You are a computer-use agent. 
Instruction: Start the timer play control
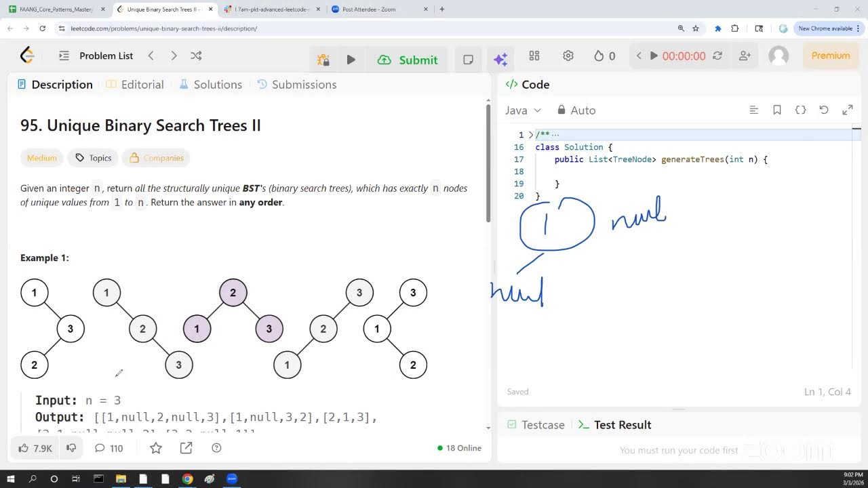click(654, 56)
